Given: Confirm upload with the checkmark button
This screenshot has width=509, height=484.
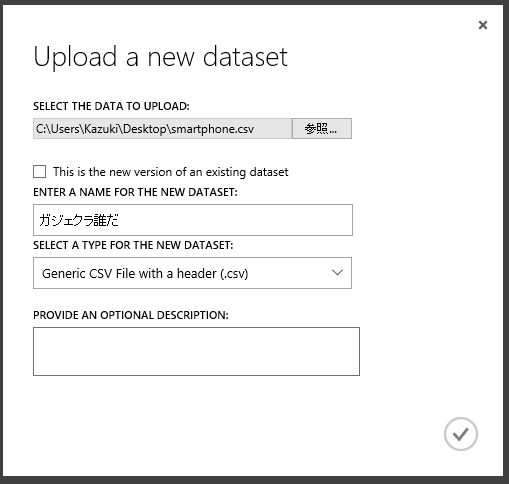Looking at the screenshot, I should (461, 434).
